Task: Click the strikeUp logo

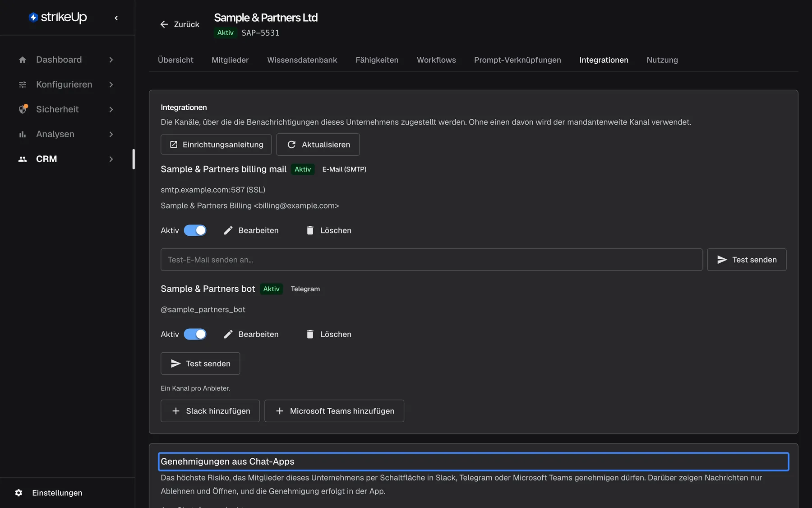Action: click(58, 17)
